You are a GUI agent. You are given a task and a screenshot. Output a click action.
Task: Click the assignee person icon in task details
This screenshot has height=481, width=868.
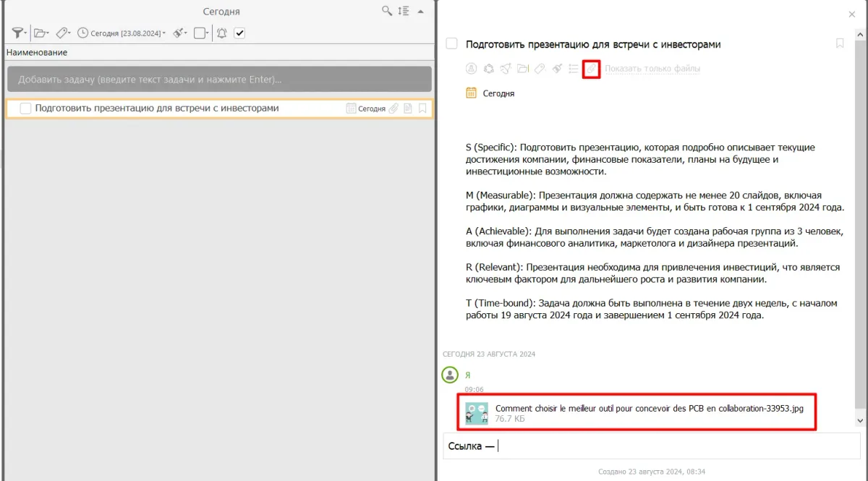pyautogui.click(x=471, y=69)
